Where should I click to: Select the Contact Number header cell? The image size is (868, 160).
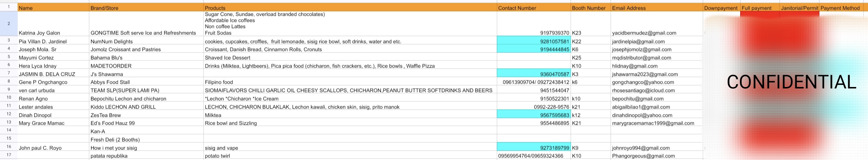coord(534,8)
